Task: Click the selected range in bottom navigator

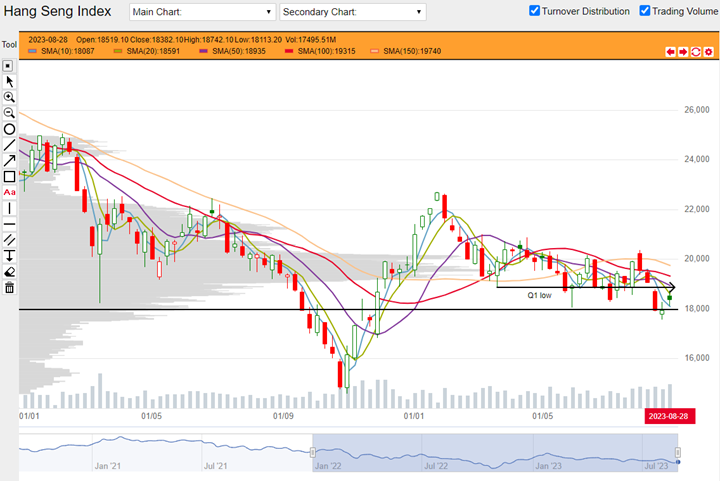Action: tap(495, 453)
